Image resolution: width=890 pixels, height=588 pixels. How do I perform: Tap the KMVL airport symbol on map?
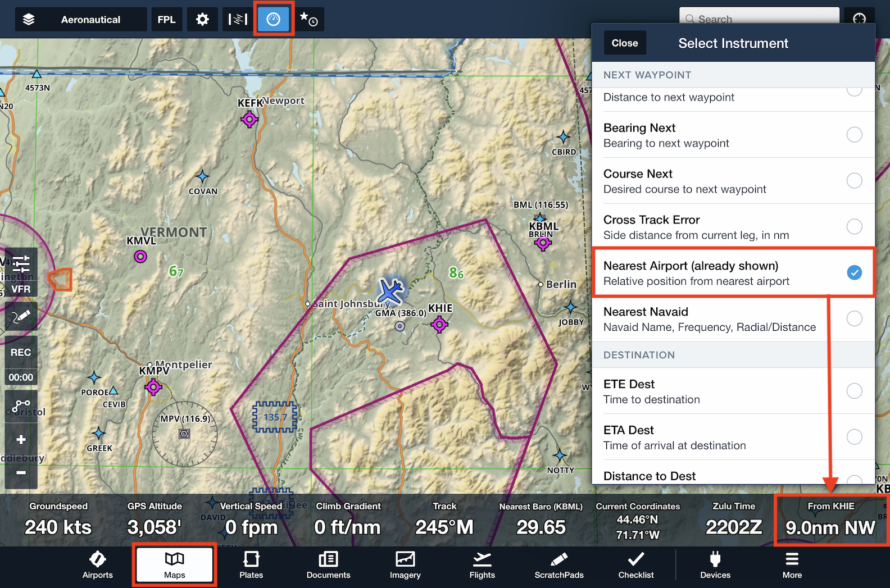coord(140,257)
